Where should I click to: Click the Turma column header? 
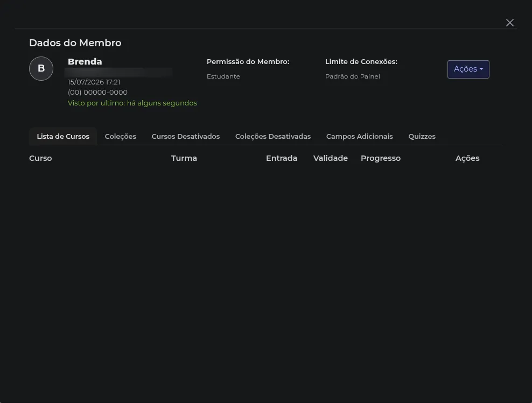[184, 158]
